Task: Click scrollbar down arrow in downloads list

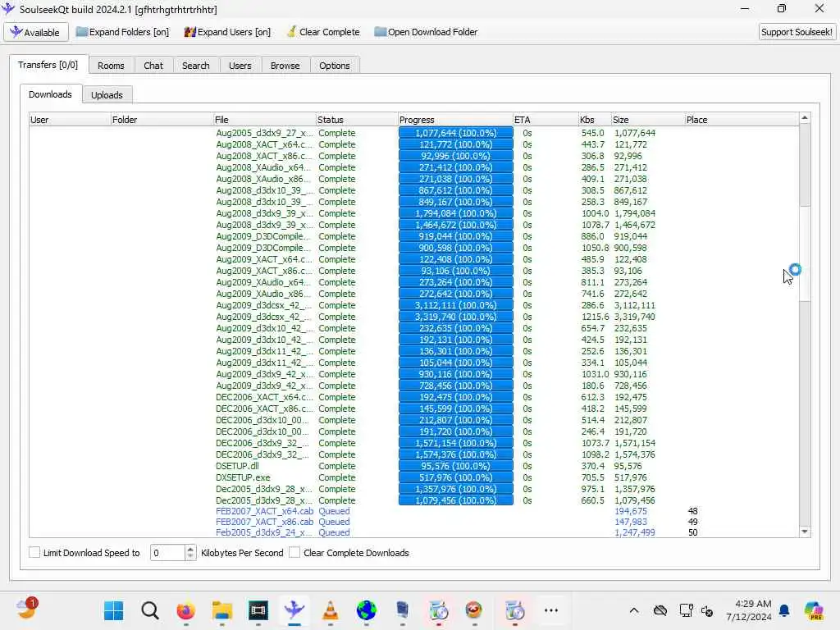Action: pyautogui.click(x=805, y=532)
